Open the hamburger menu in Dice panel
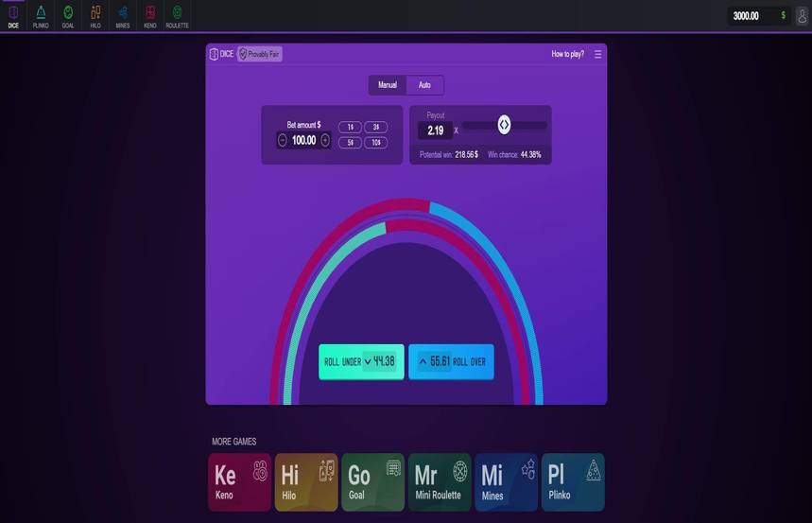This screenshot has height=523, width=812. (x=597, y=54)
